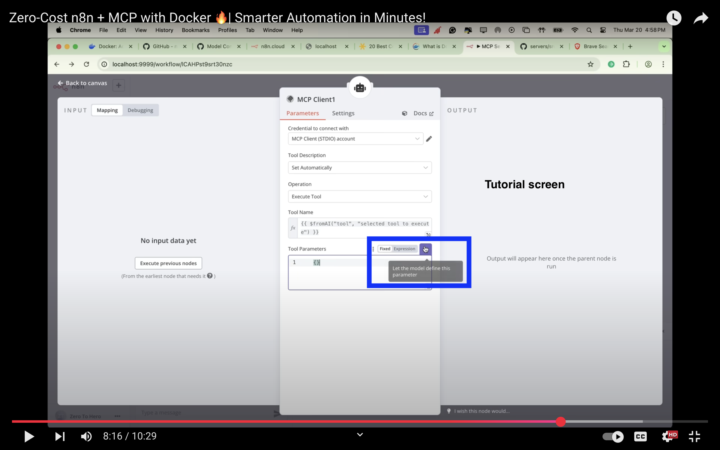Image resolution: width=720 pixels, height=450 pixels.
Task: Play the YouTube video
Action: (28, 436)
